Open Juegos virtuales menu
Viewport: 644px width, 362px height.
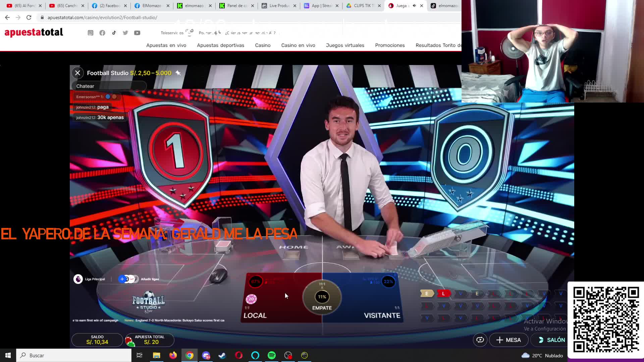click(345, 45)
